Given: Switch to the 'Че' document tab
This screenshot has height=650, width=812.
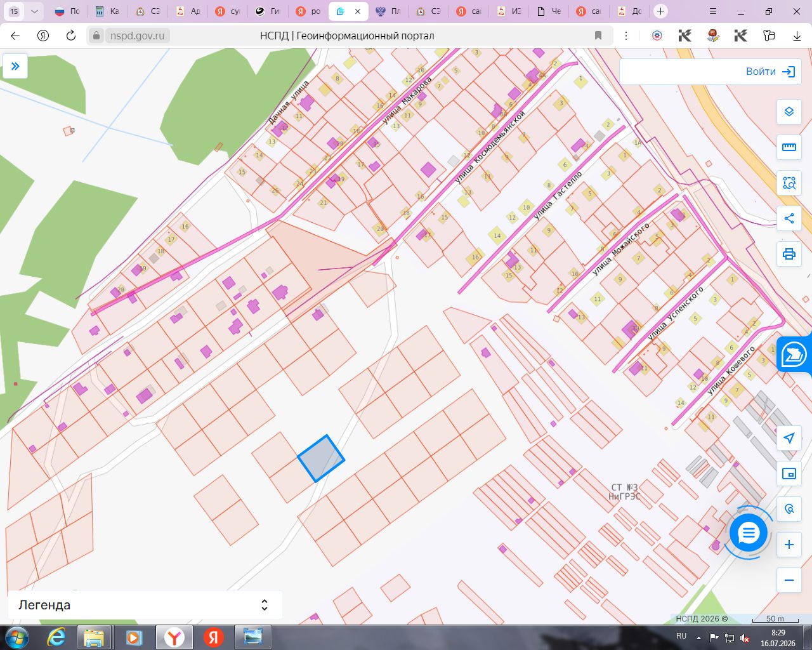Looking at the screenshot, I should pos(549,11).
